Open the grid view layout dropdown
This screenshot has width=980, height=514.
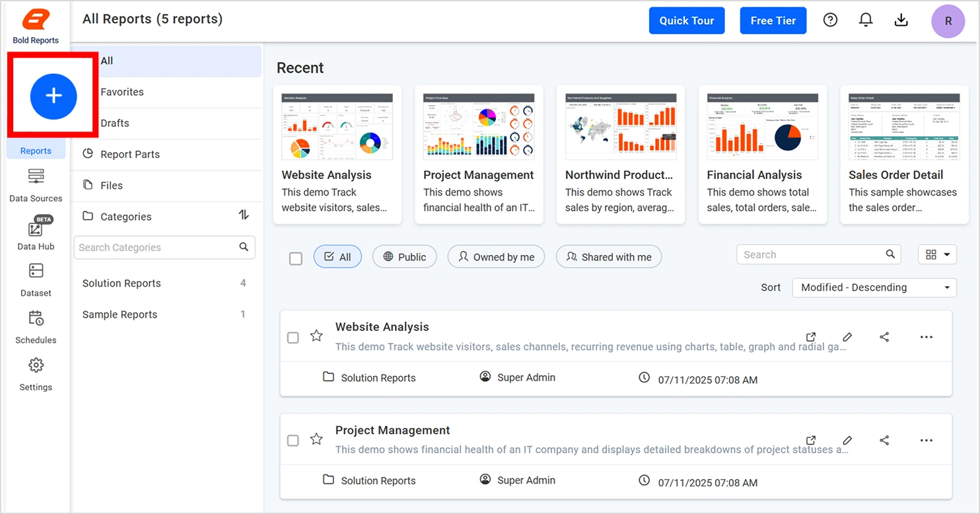(x=937, y=254)
